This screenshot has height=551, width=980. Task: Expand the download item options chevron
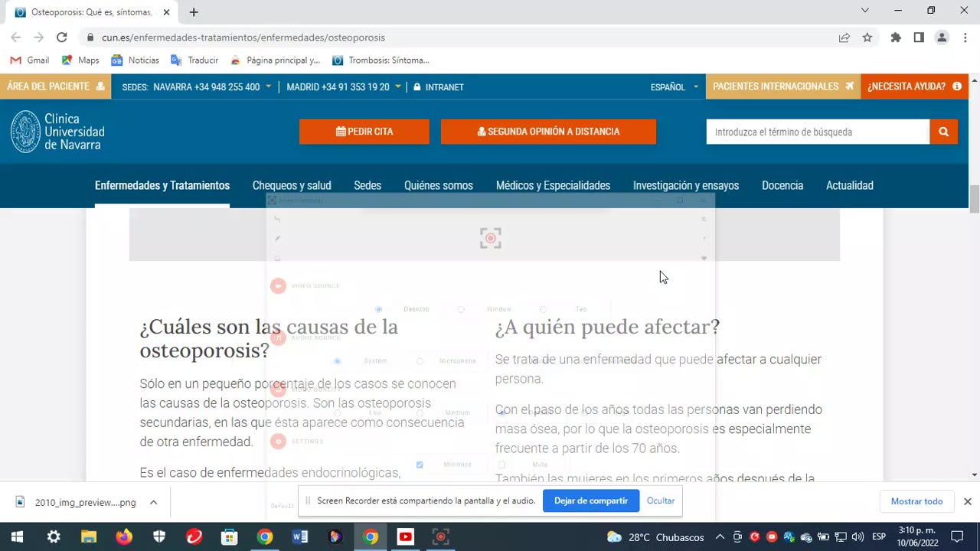[x=153, y=503]
